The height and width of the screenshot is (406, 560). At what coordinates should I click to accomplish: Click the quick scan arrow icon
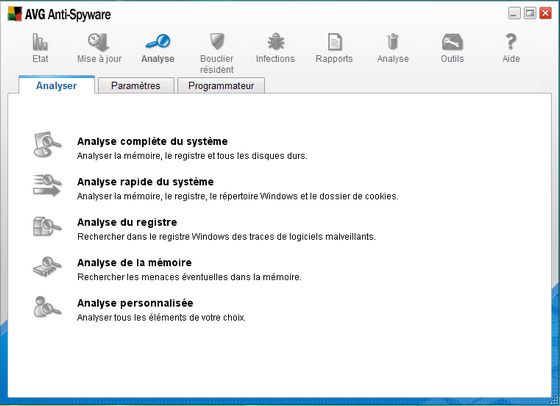click(x=47, y=185)
